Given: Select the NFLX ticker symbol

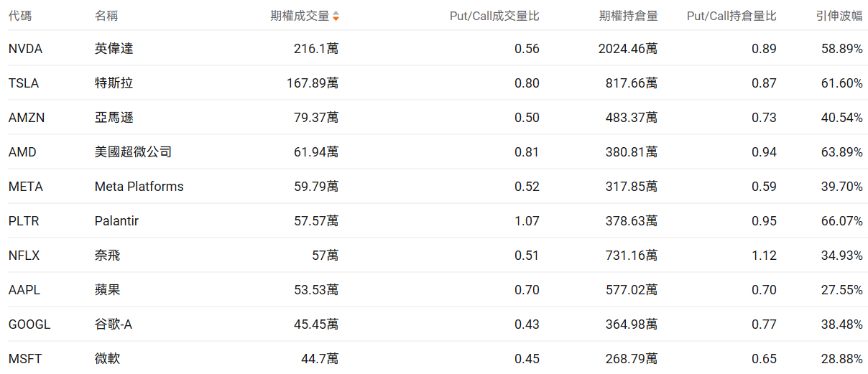Looking at the screenshot, I should 24,256.
